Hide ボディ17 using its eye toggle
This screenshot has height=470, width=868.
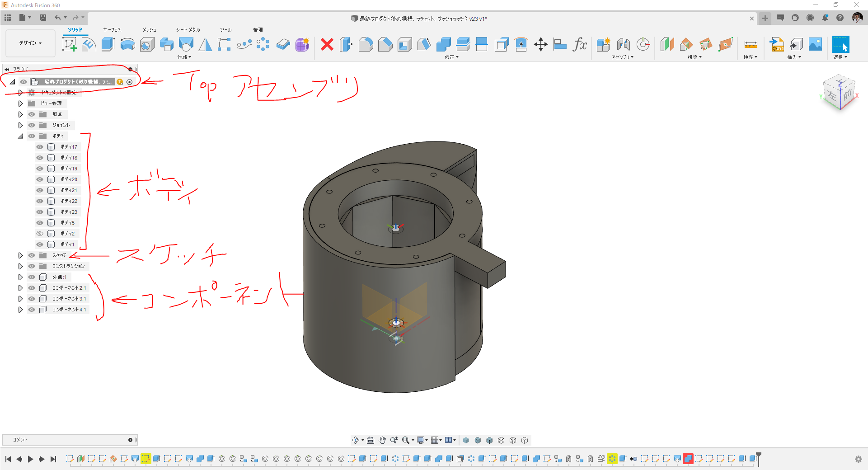(39, 146)
